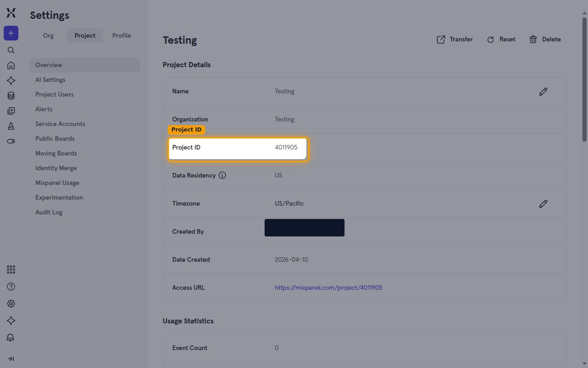Open notifications bell icon
The image size is (588, 368).
pyautogui.click(x=11, y=338)
